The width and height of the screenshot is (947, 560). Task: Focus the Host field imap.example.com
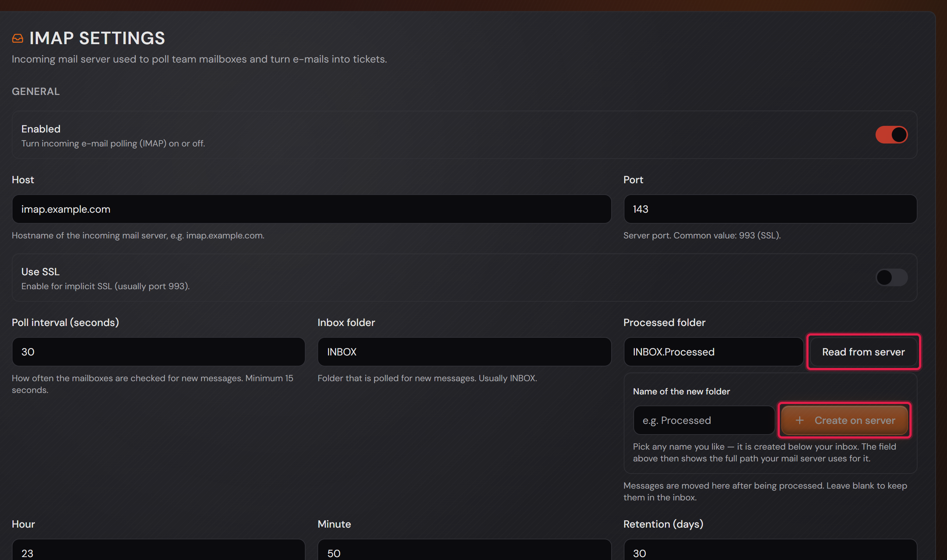click(x=311, y=209)
